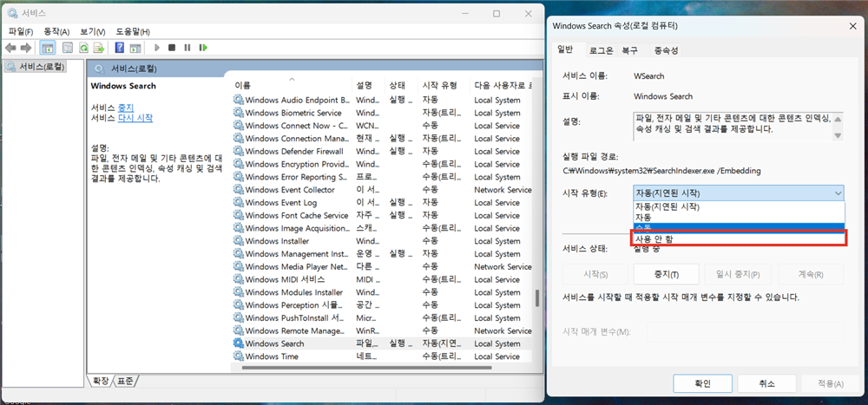Click the Back arrow in Services toolbar

pos(10,49)
